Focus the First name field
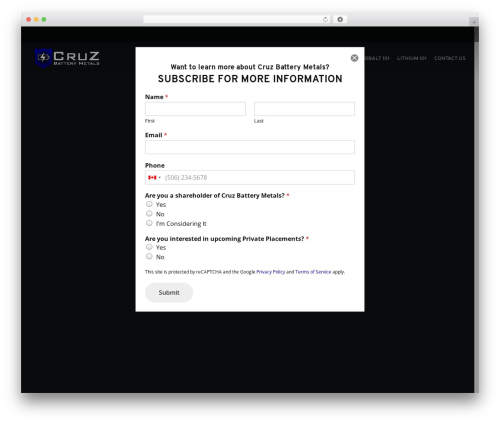The height and width of the screenshot is (423, 500). point(195,109)
